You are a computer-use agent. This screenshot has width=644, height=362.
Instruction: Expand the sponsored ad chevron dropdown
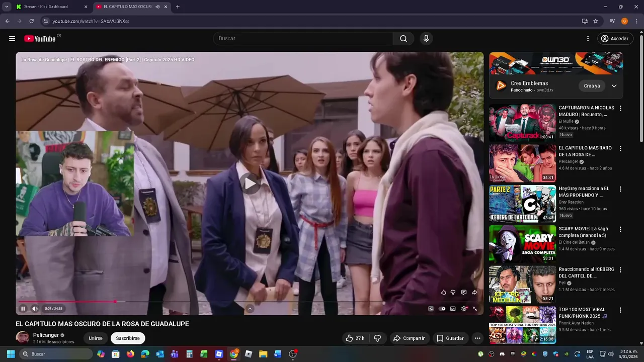point(614,86)
